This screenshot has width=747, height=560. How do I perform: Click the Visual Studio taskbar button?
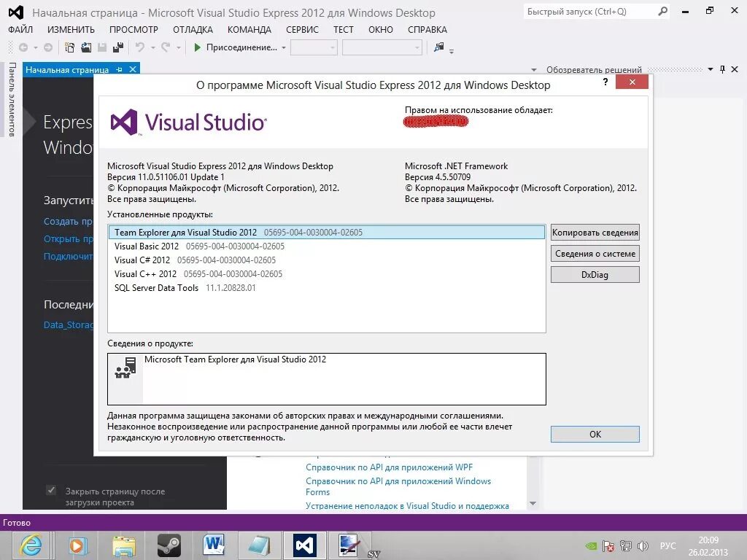(305, 545)
